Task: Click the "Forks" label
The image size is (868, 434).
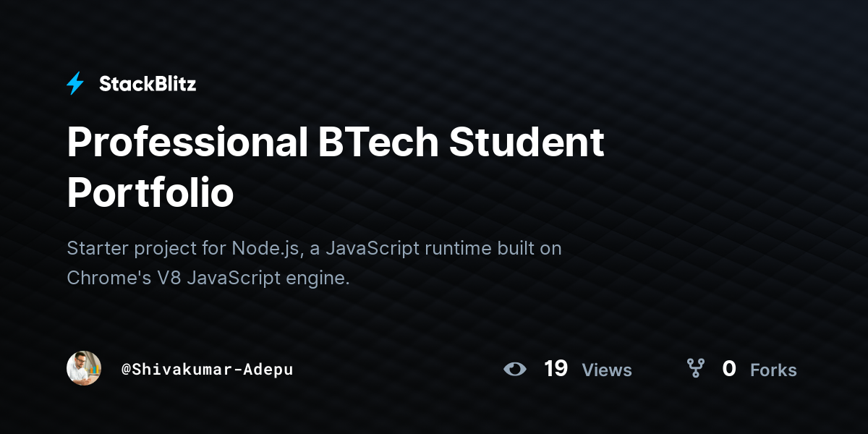Action: pos(773,370)
